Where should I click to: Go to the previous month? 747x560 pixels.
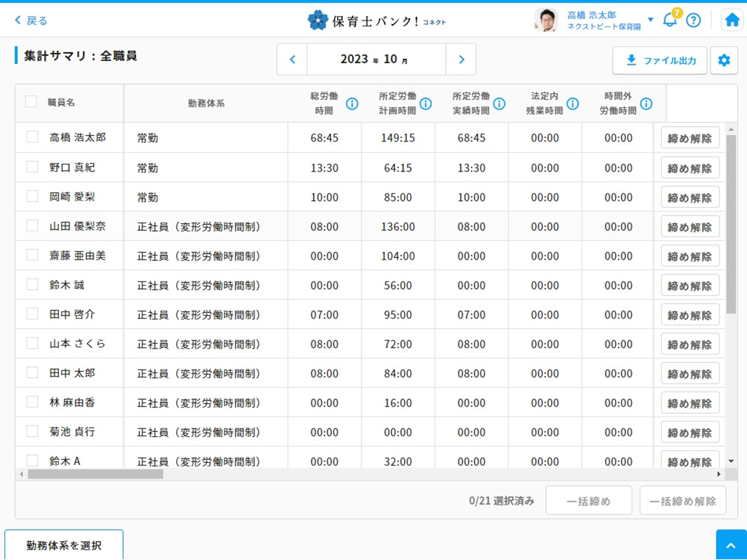pos(293,59)
